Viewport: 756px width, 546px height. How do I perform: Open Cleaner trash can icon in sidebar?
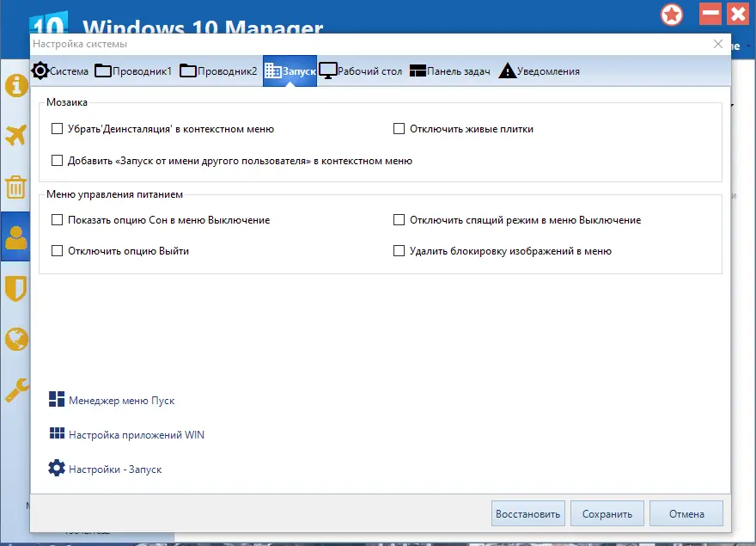pos(15,187)
